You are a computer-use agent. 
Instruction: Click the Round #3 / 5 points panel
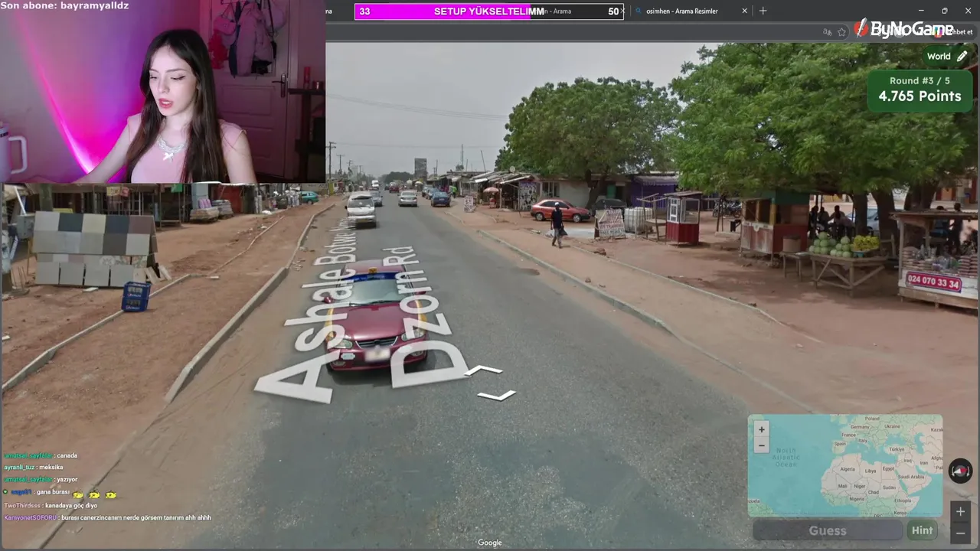tap(920, 90)
